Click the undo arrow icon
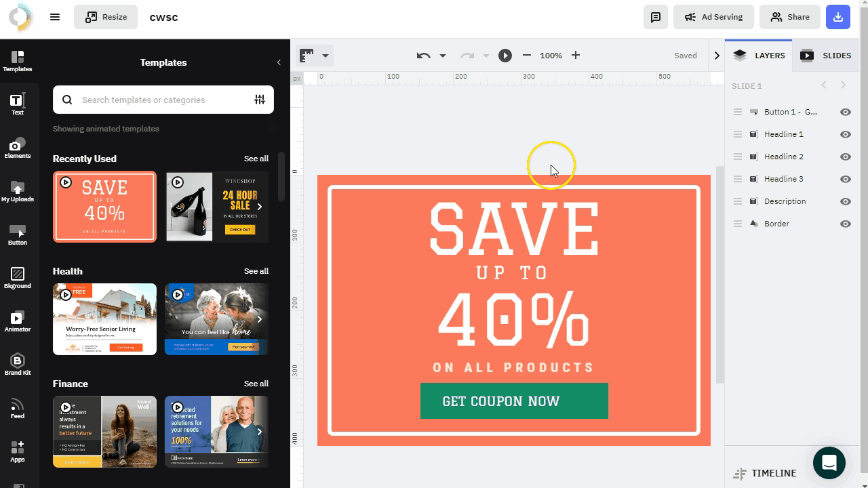The image size is (868, 488). click(424, 56)
